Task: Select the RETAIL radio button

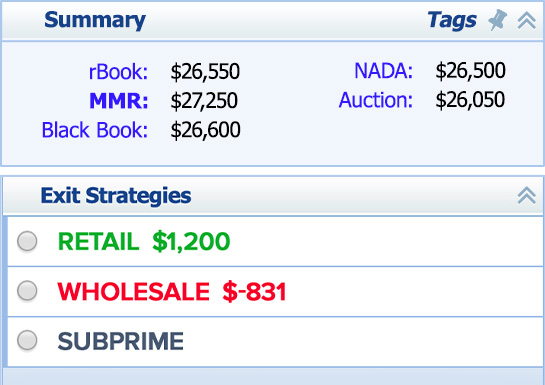Action: tap(27, 241)
